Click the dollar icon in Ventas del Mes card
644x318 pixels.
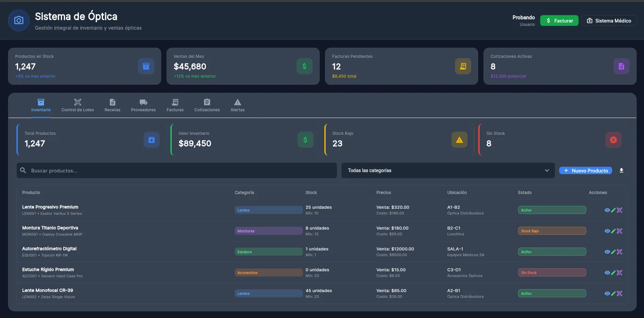(x=305, y=66)
